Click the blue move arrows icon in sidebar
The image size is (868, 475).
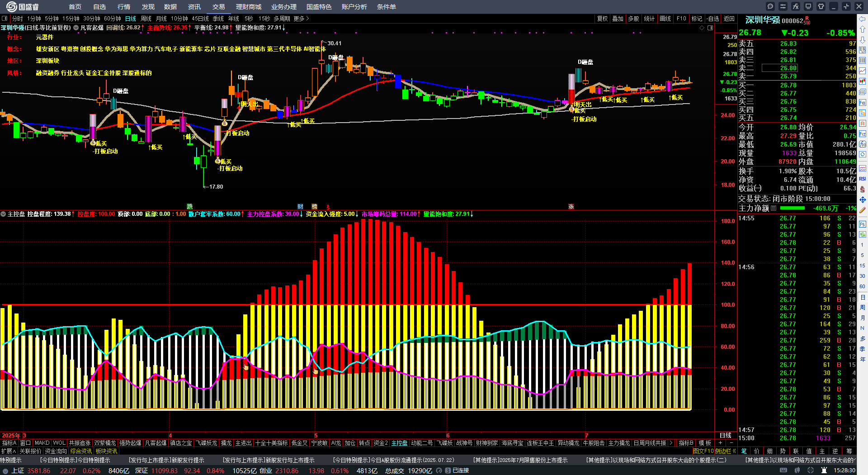pos(863,199)
